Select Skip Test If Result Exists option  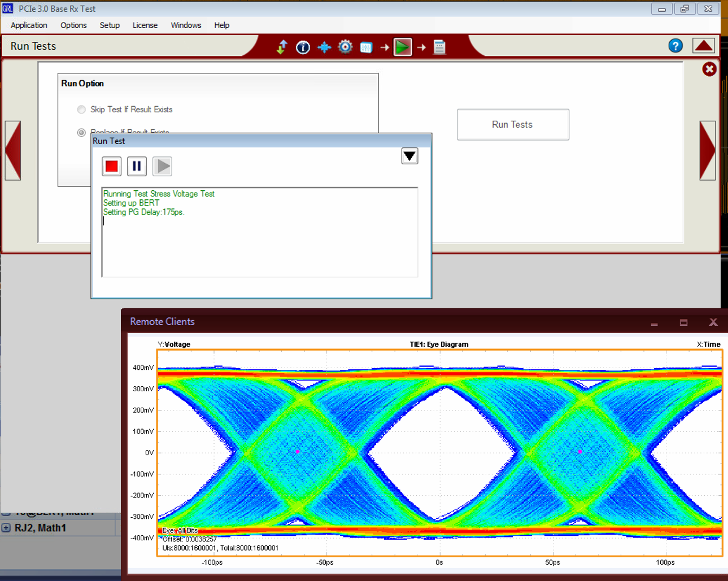click(82, 110)
